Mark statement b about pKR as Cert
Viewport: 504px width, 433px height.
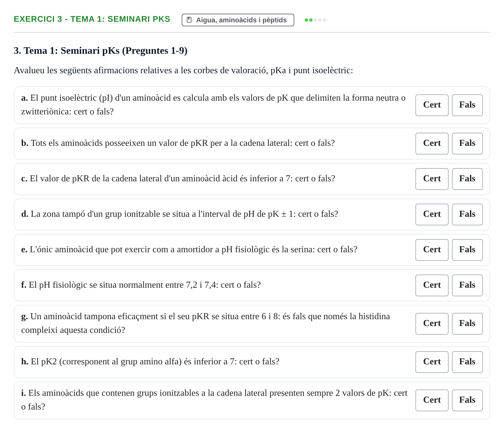click(432, 143)
